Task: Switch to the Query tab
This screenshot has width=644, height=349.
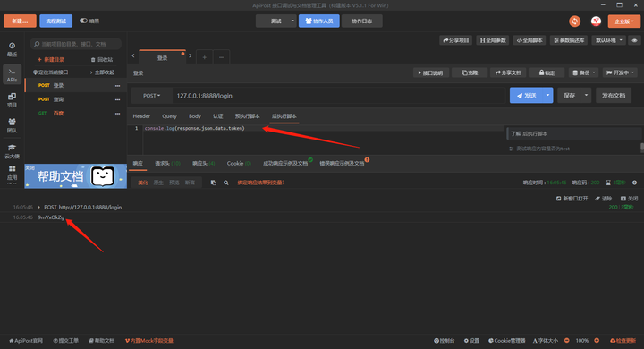Action: click(169, 116)
